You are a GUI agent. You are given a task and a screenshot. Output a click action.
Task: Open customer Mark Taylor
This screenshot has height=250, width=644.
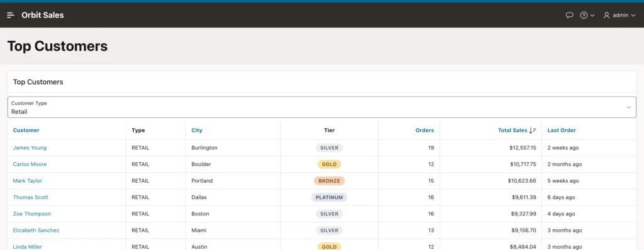point(28,181)
